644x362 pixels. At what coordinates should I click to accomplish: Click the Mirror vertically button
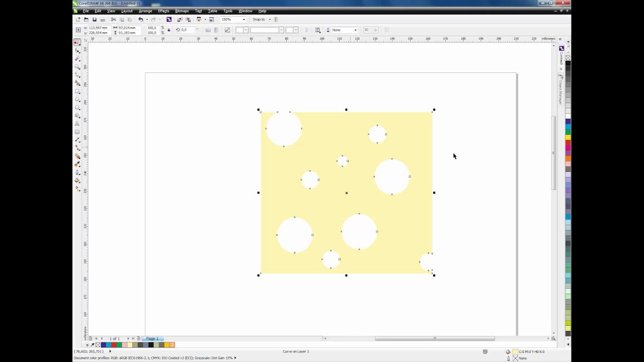[216, 30]
